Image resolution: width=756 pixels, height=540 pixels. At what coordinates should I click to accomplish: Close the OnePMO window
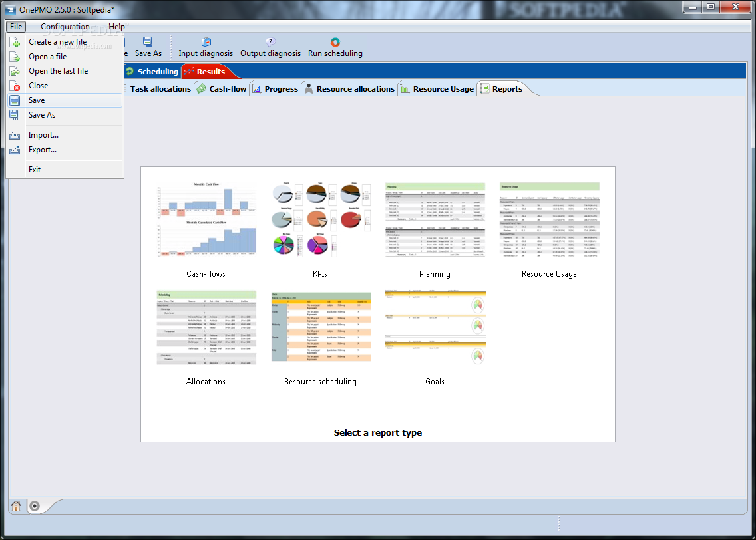tap(735, 7)
